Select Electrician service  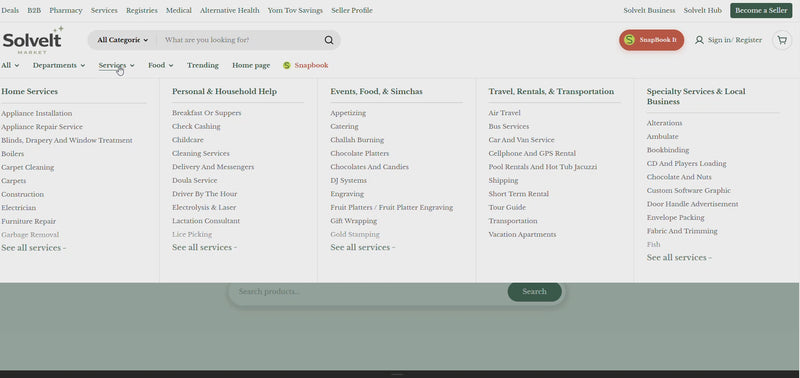[18, 208]
